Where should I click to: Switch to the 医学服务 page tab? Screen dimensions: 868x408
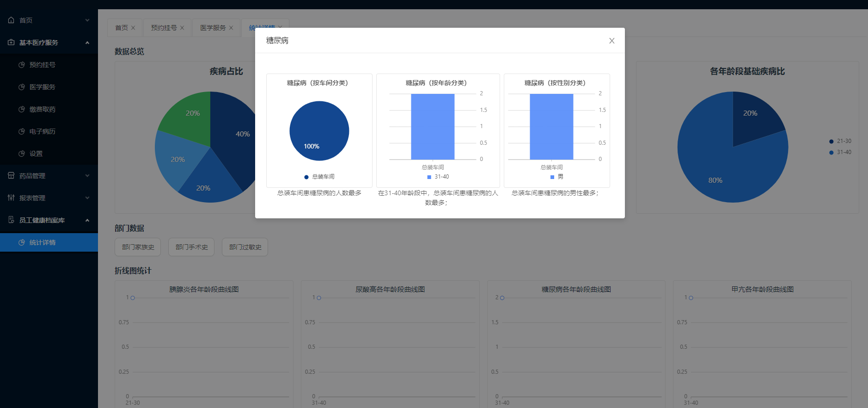(x=213, y=28)
